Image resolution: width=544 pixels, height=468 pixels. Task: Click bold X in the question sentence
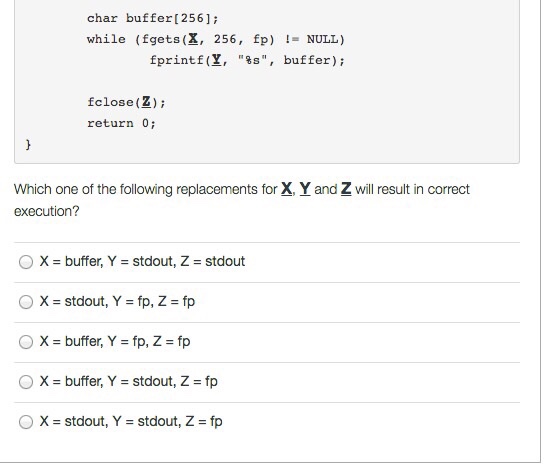(x=286, y=189)
